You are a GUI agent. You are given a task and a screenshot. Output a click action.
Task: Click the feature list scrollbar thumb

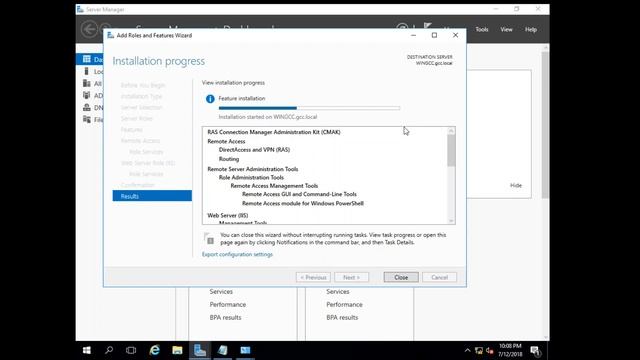point(451,151)
